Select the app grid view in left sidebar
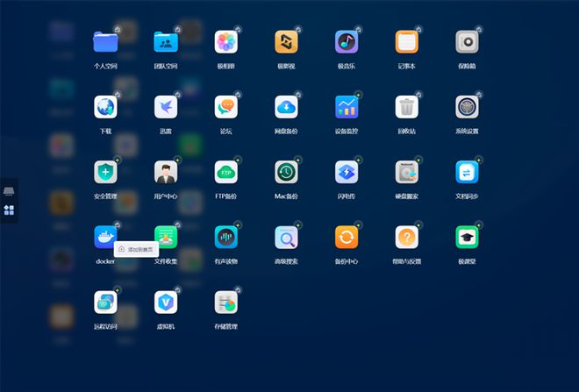579x392 pixels. [9, 210]
